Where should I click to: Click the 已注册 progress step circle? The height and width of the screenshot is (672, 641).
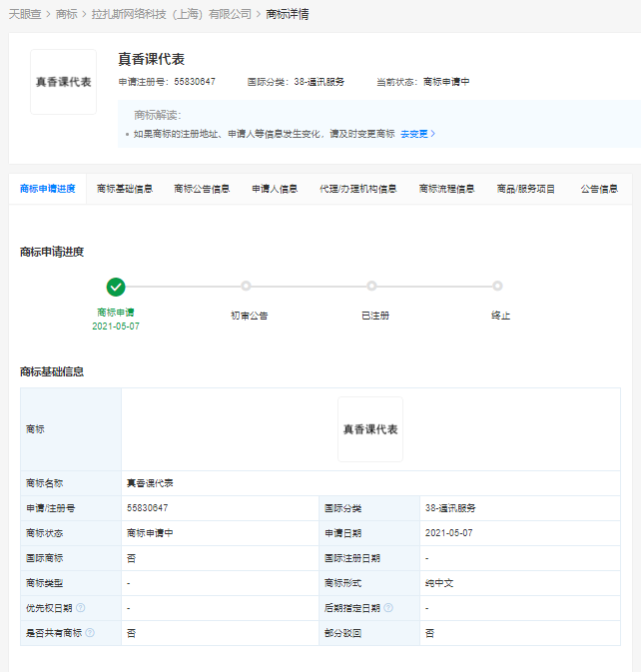click(x=371, y=287)
